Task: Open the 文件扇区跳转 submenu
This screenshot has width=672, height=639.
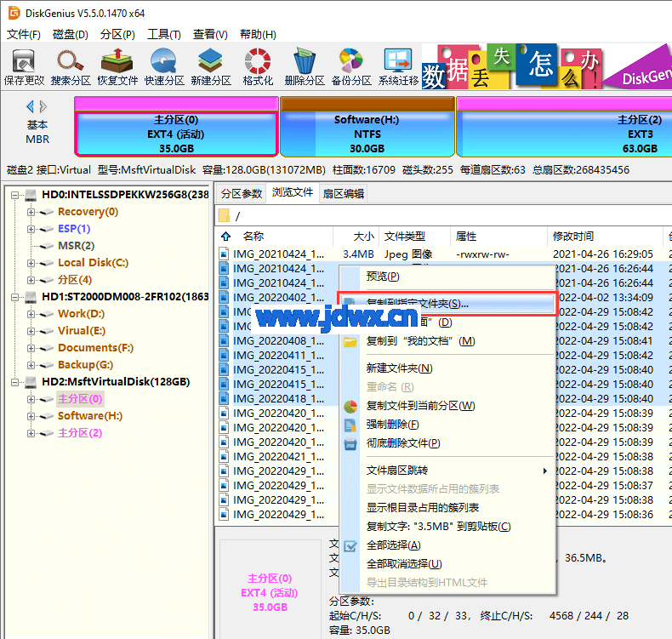Action: pos(447,471)
